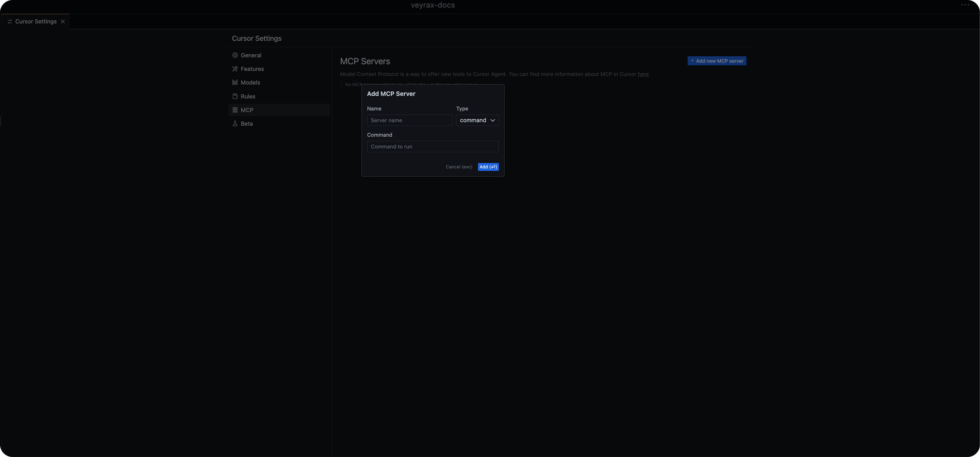
Task: Open the command Type dropdown
Action: tap(477, 120)
